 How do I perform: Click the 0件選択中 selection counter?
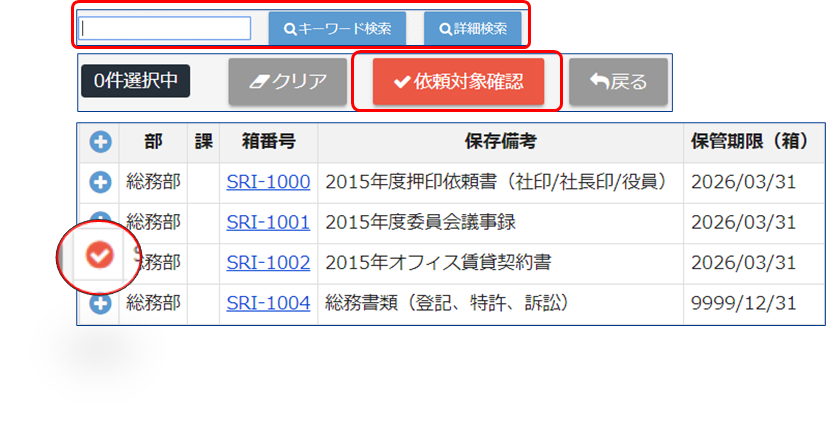coord(135,81)
